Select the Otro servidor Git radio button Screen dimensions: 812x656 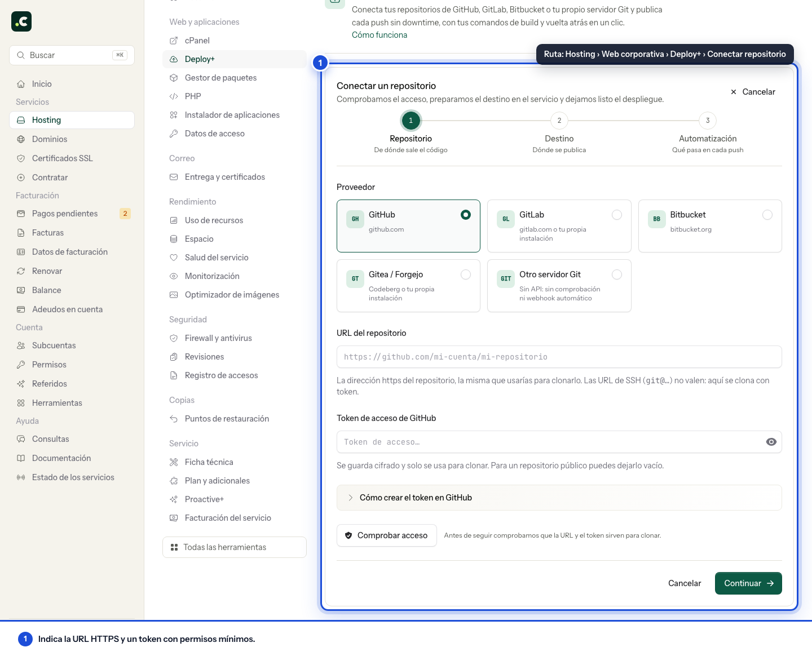click(617, 274)
